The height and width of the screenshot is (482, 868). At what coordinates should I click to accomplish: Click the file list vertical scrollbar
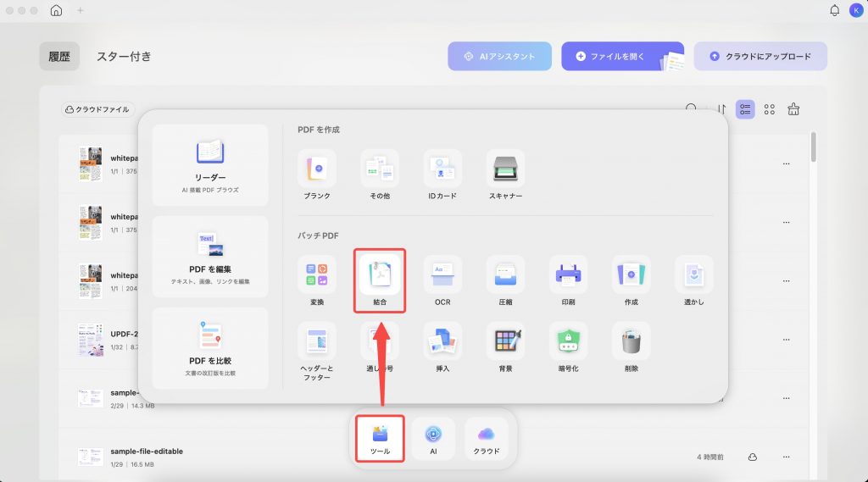coord(813,147)
